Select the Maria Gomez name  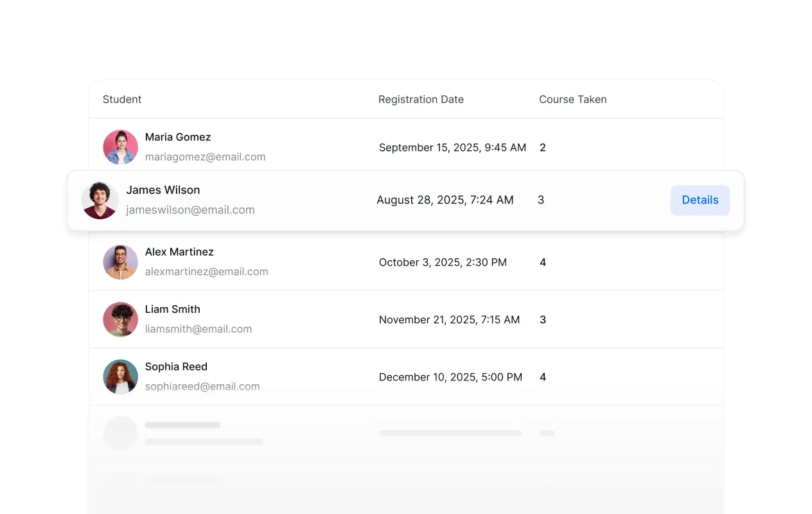point(178,137)
